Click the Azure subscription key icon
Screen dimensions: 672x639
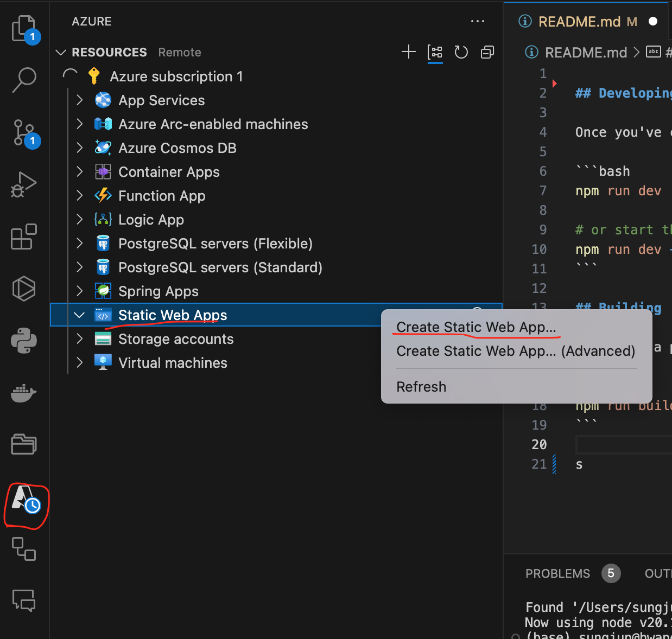pos(94,76)
